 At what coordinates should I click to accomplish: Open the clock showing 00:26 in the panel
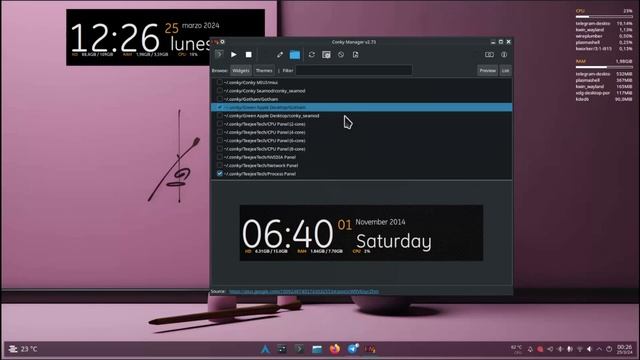tap(624, 349)
